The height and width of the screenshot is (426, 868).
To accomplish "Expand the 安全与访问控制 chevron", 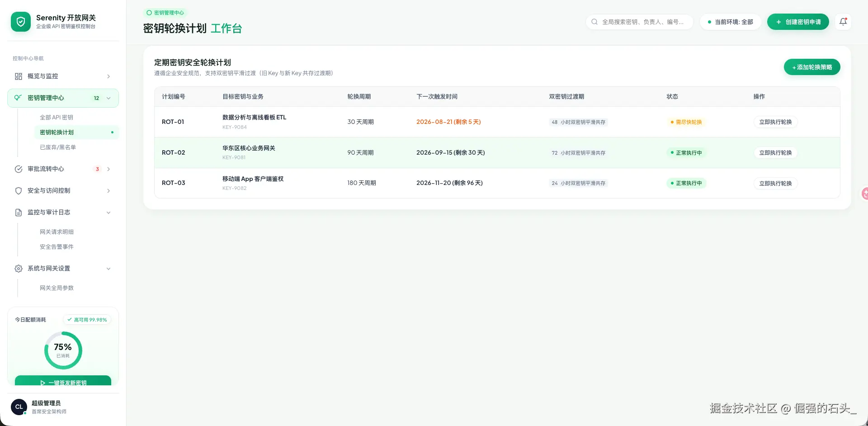I will pos(108,191).
